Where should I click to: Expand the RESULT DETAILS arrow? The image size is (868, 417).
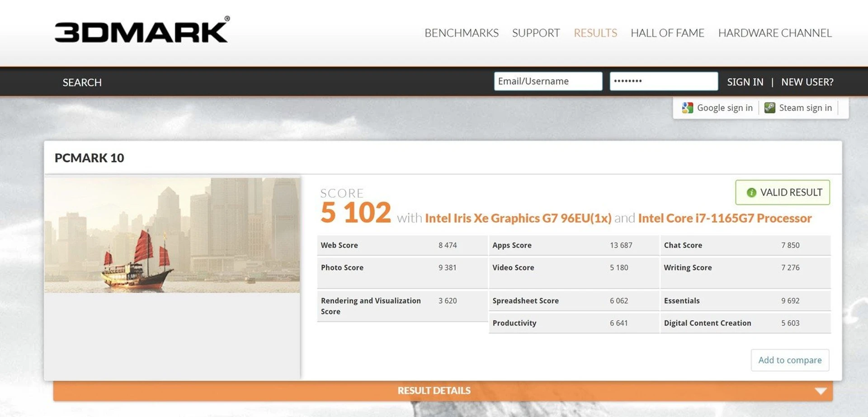[x=821, y=391]
